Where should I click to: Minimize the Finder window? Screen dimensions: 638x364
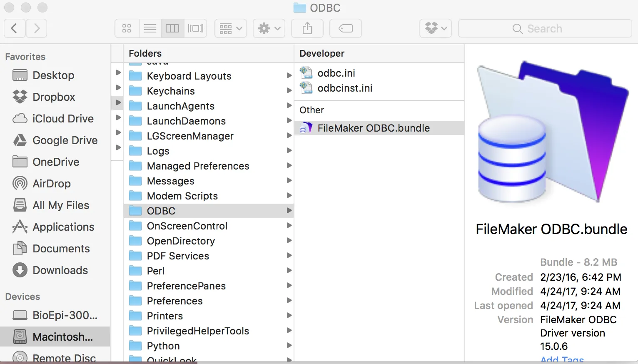coord(26,7)
